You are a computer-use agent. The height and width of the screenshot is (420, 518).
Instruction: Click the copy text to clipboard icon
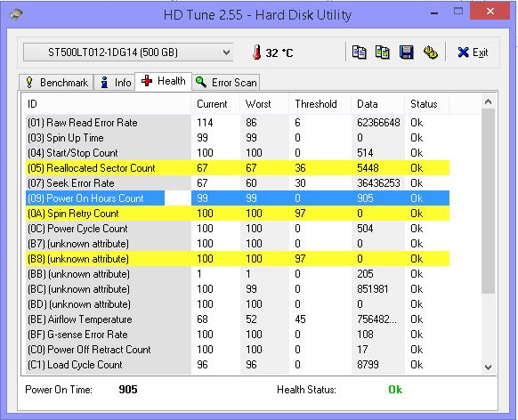pos(359,52)
